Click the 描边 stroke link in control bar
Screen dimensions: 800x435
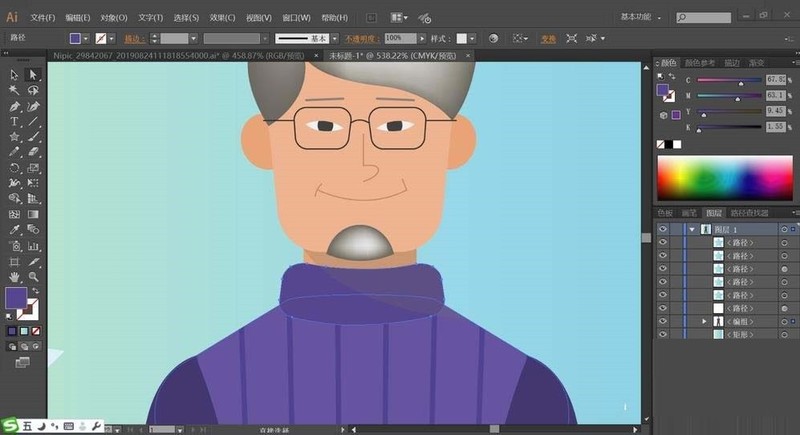click(x=134, y=39)
